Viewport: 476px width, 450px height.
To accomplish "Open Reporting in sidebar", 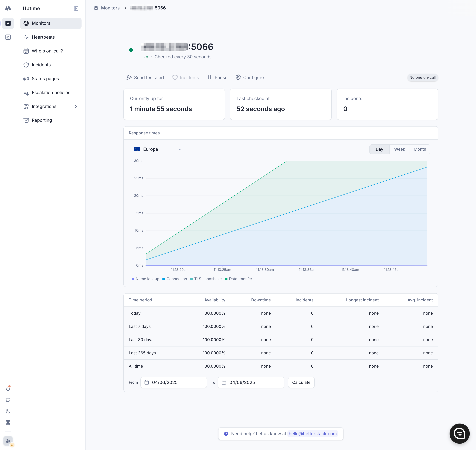I will click(51, 120).
